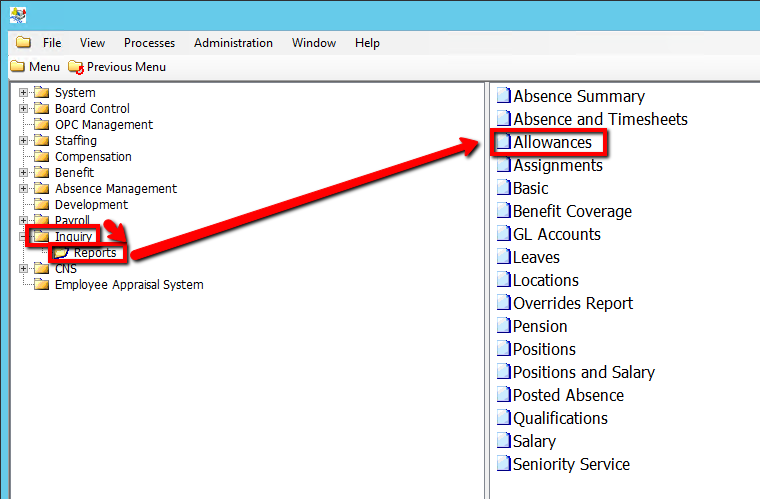Click the report icon next to Seniority Service
This screenshot has width=760, height=499.
point(504,465)
